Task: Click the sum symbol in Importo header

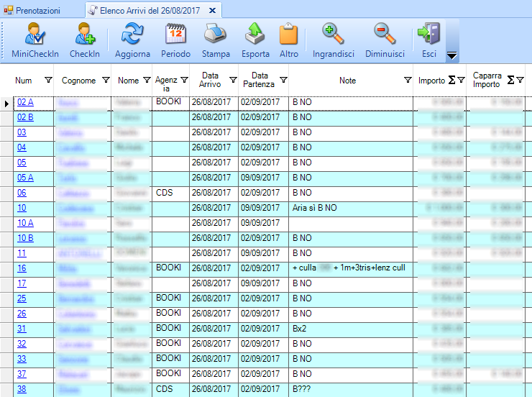Action: pos(451,81)
